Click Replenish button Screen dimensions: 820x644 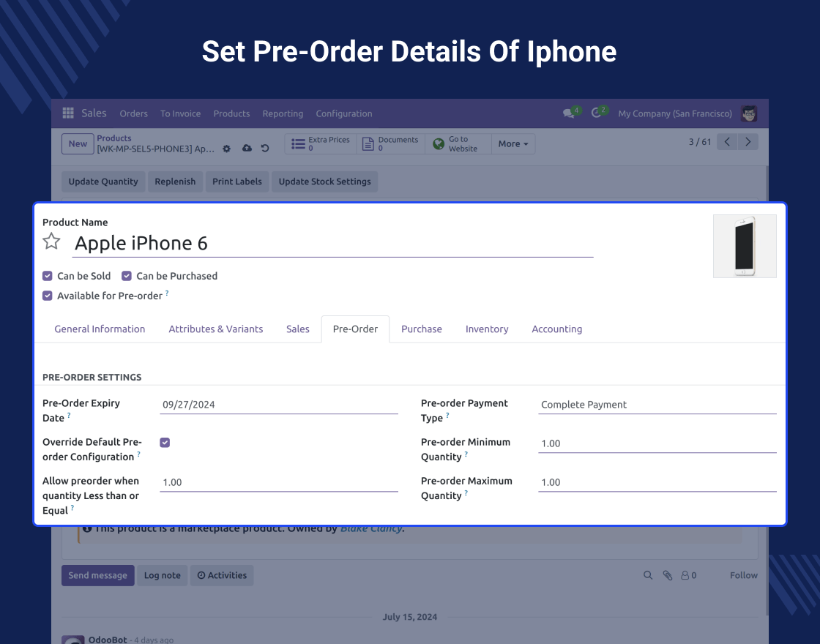pos(175,181)
